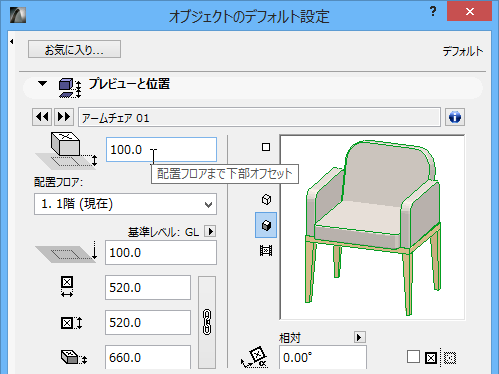Open the blue info icon
The width and height of the screenshot is (499, 374).
[x=455, y=117]
